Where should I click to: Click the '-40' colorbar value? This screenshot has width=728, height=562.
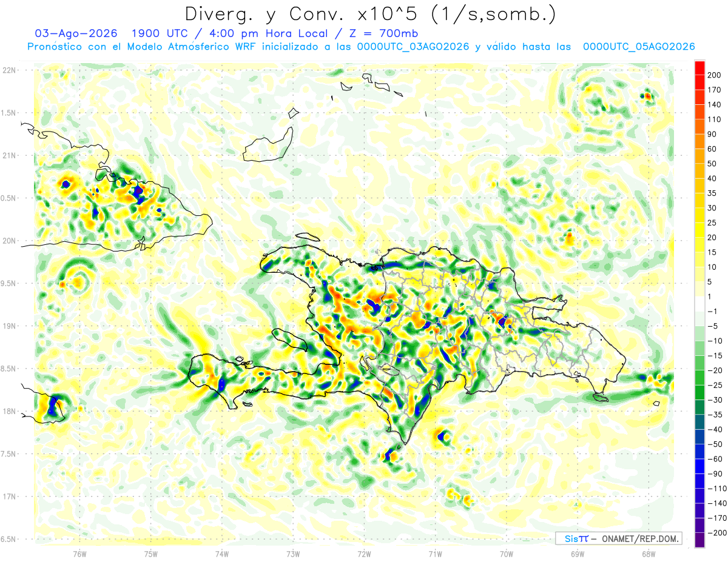[x=715, y=430]
